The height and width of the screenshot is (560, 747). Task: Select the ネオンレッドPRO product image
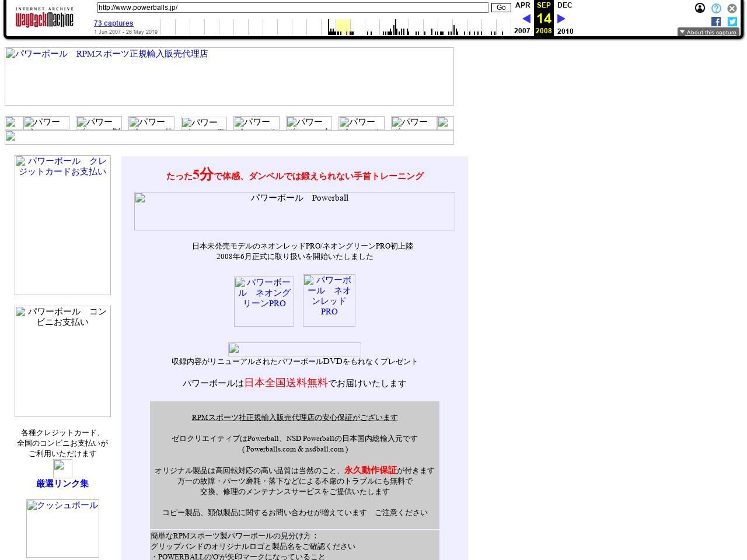(x=329, y=300)
